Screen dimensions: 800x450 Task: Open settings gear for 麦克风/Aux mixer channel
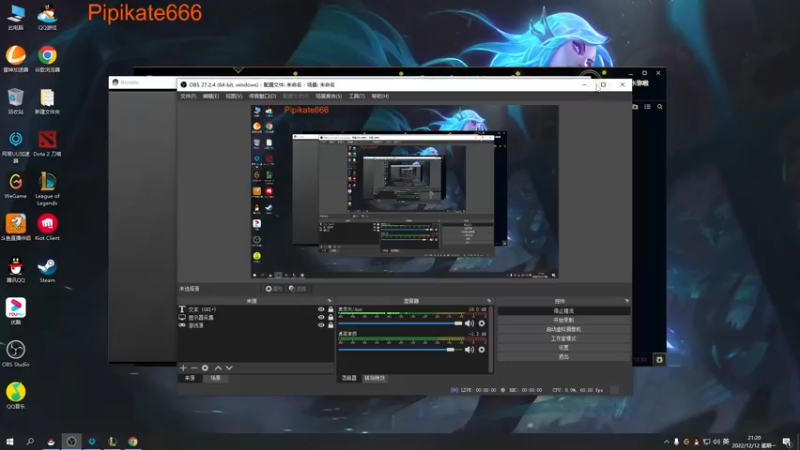click(x=482, y=323)
